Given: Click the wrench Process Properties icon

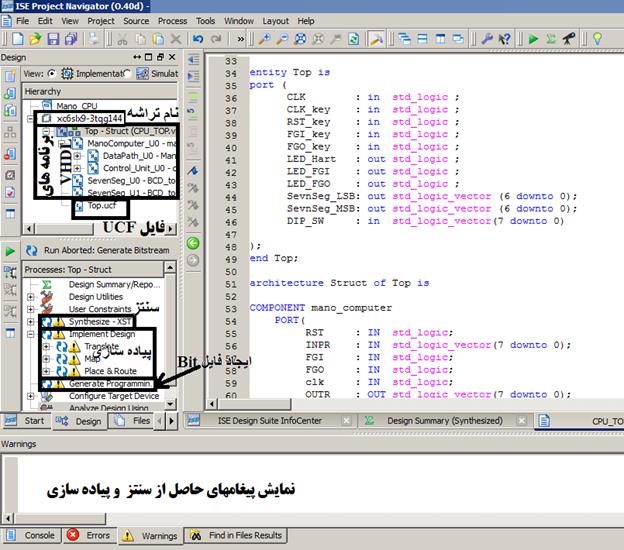Looking at the screenshot, I should coord(487,39).
